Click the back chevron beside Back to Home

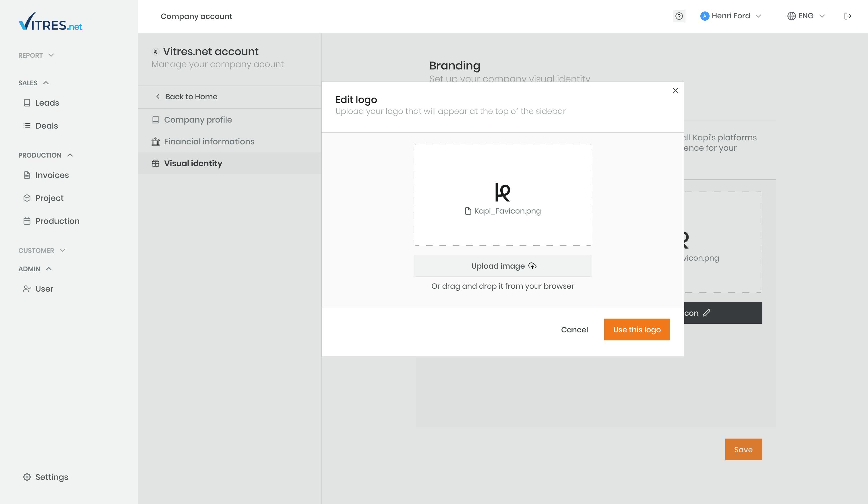(158, 96)
